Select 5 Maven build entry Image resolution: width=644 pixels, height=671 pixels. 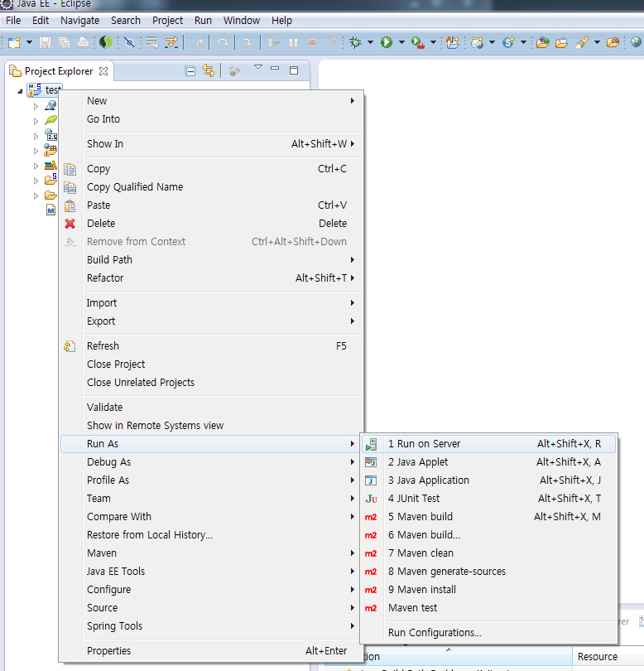[490, 517]
